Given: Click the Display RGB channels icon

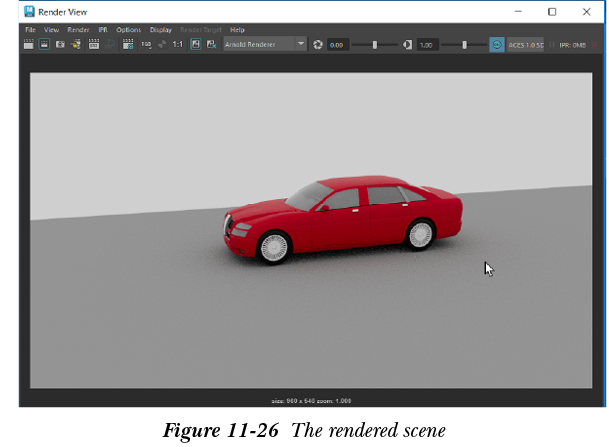Looking at the screenshot, I should (145, 45).
